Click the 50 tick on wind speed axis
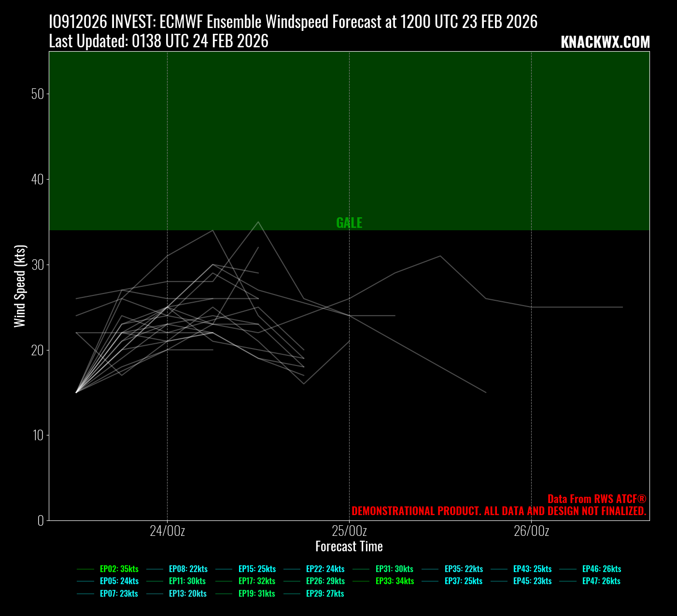Viewport: 677px width, 616px height. click(37, 94)
